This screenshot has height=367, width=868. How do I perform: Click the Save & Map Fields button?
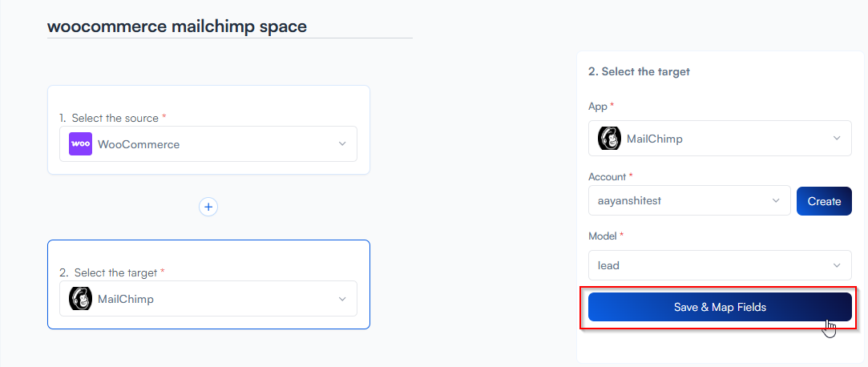click(x=720, y=307)
